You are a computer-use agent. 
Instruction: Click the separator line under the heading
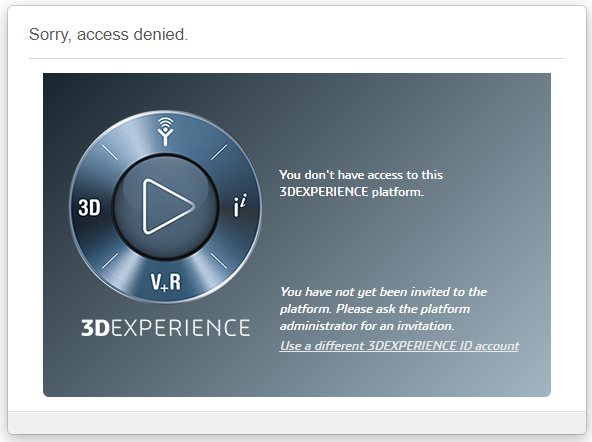[x=297, y=59]
